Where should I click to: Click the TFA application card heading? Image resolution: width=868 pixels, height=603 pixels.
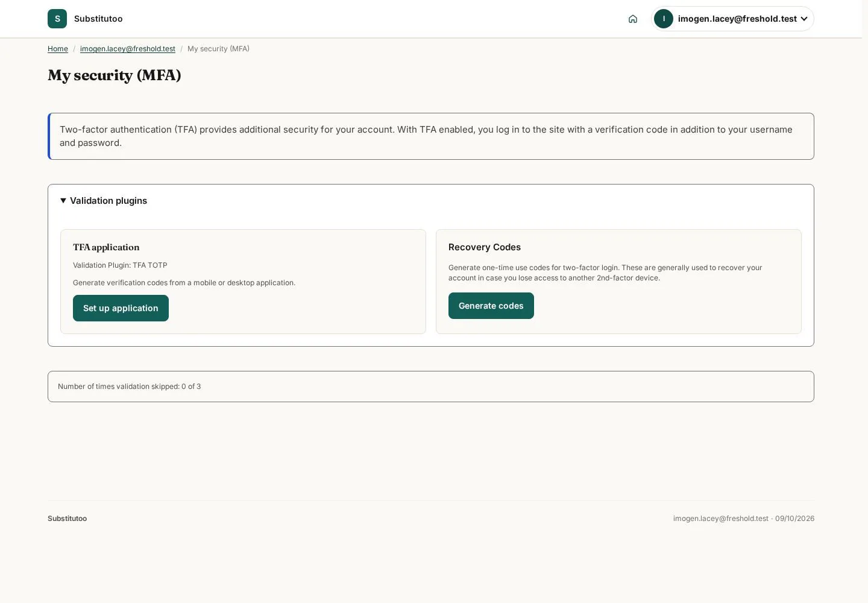(106, 247)
